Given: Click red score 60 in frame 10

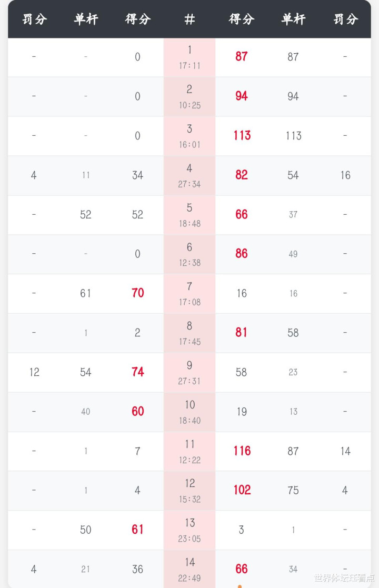Looking at the screenshot, I should [x=138, y=412].
